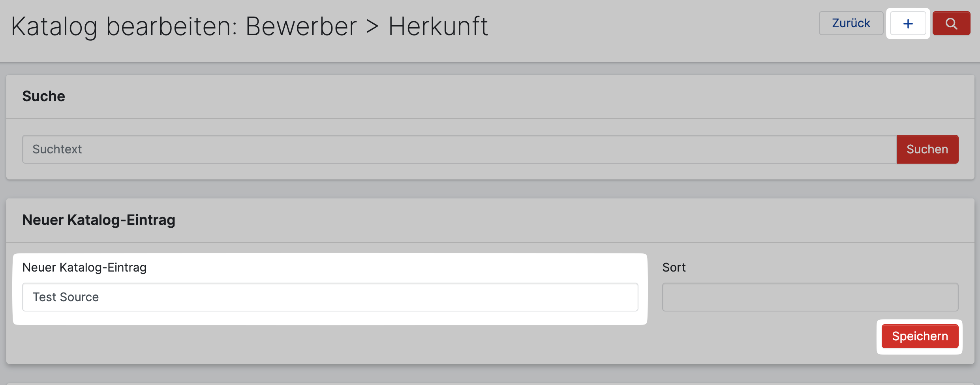Click the bold Neuer Katalog-Eintrag panel heading

tap(99, 220)
